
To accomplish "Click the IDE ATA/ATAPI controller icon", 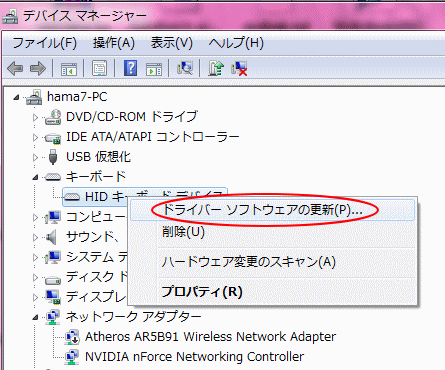I will (x=53, y=137).
